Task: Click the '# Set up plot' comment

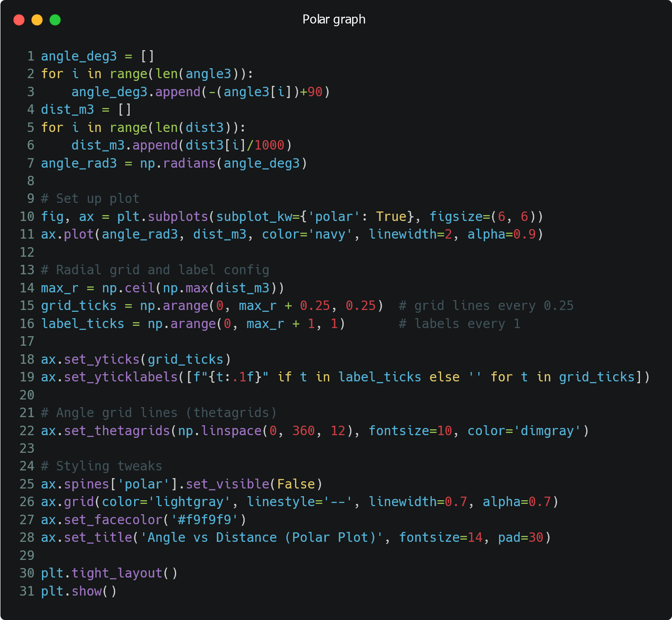Action: 90,199
